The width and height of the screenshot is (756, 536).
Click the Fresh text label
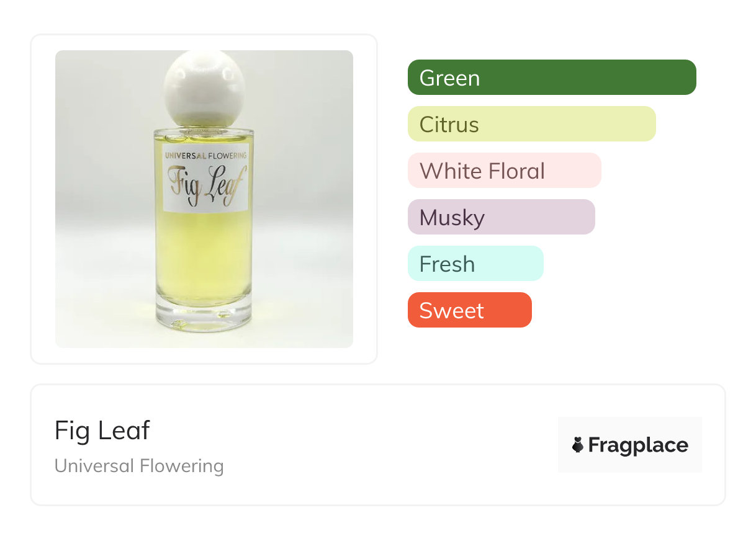pos(447,264)
